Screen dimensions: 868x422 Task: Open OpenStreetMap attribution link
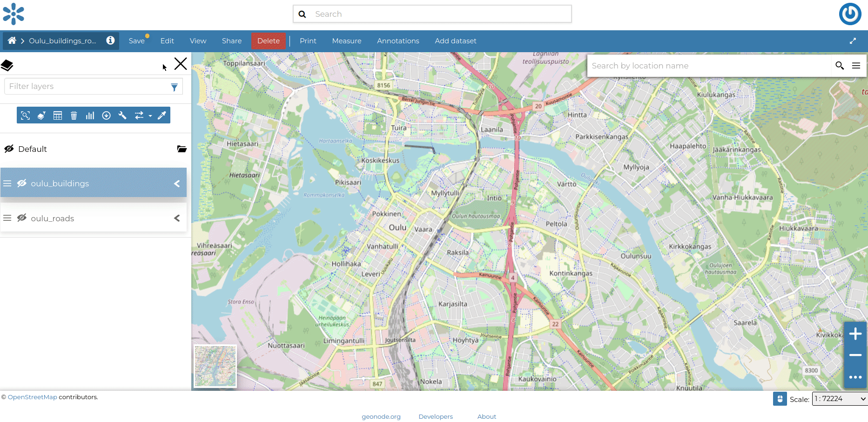click(32, 397)
